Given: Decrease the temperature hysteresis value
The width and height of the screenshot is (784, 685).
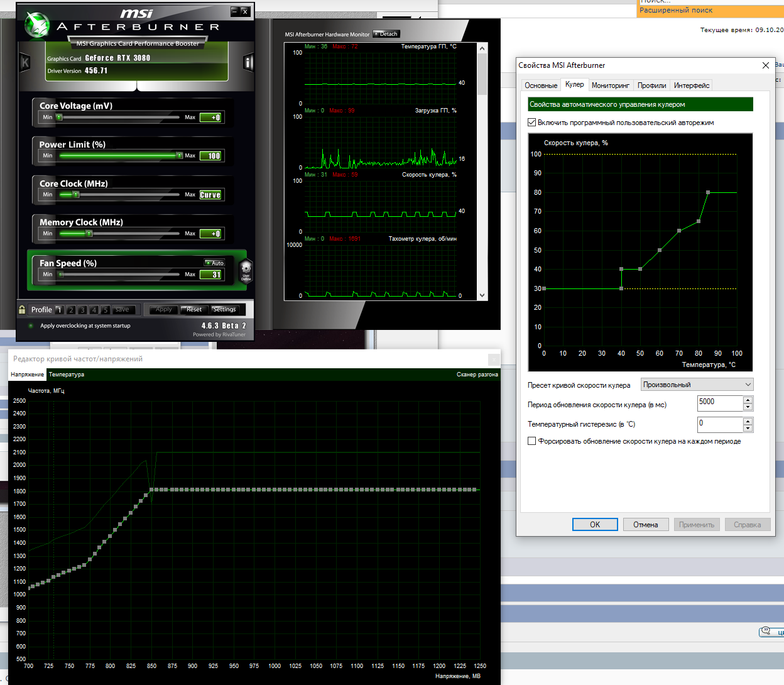Looking at the screenshot, I should (x=748, y=429).
